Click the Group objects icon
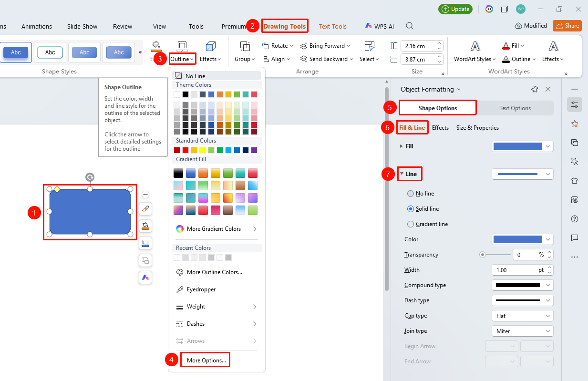Screen dimensions: 588x381 click(245, 46)
